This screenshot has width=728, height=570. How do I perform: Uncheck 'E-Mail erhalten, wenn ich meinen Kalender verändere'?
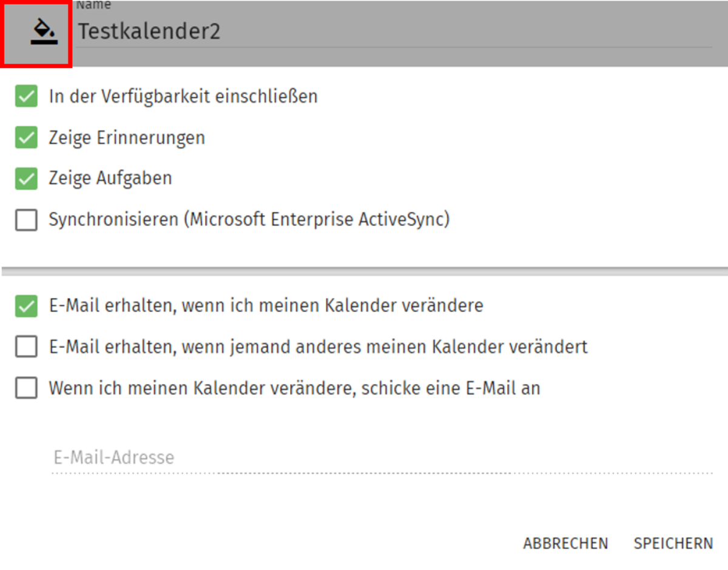point(26,305)
